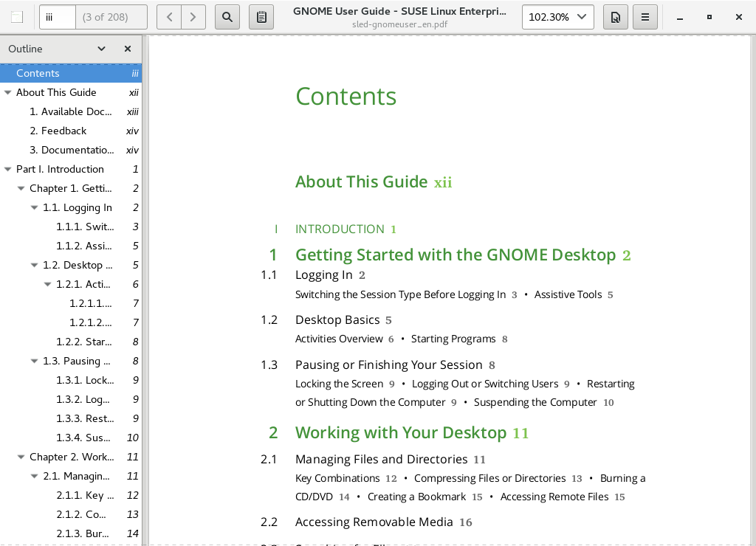
Task: Collapse Part I. Introduction in outline
Action: 8,170
